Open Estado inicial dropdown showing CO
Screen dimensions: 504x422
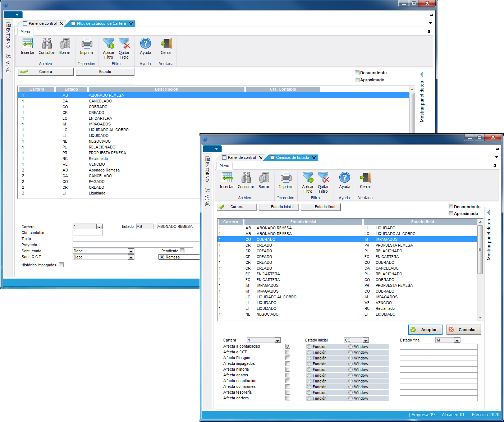366,340
